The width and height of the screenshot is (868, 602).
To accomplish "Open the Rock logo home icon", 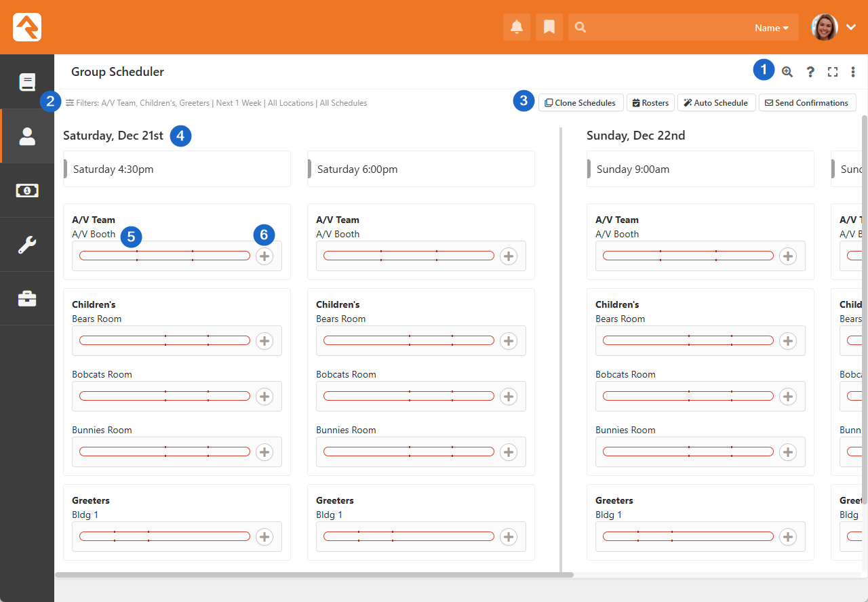I will coord(27,27).
